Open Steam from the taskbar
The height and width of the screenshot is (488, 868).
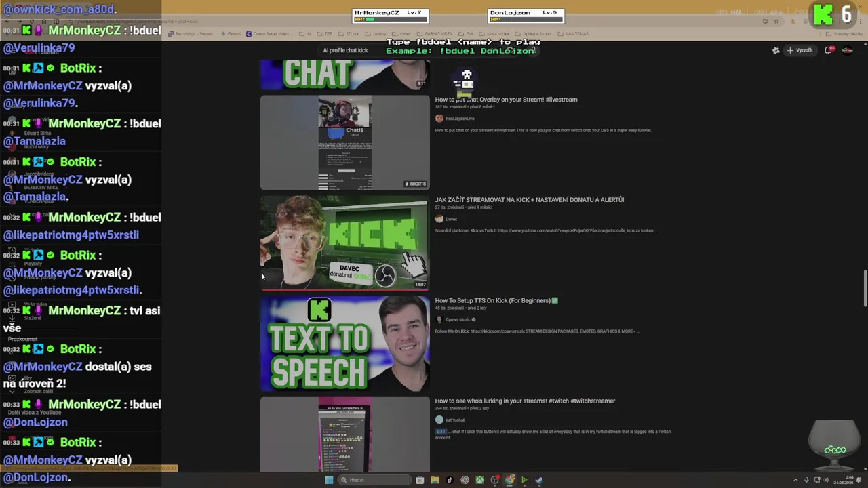click(538, 480)
